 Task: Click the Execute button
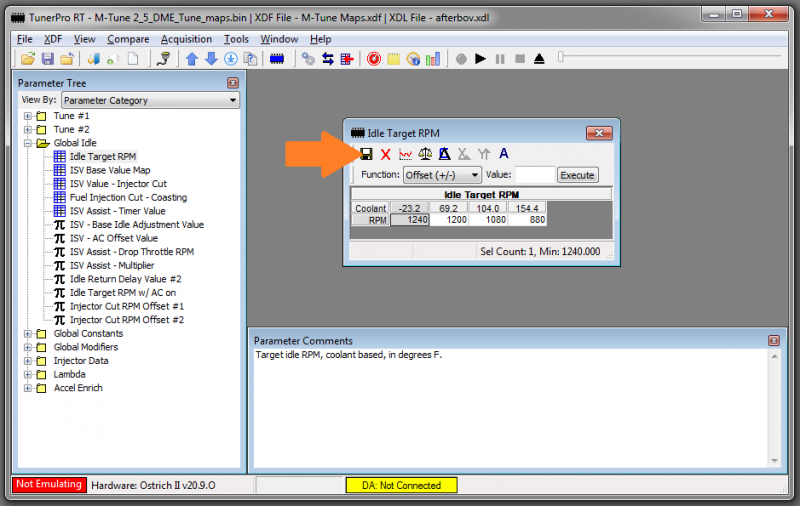[x=577, y=175]
